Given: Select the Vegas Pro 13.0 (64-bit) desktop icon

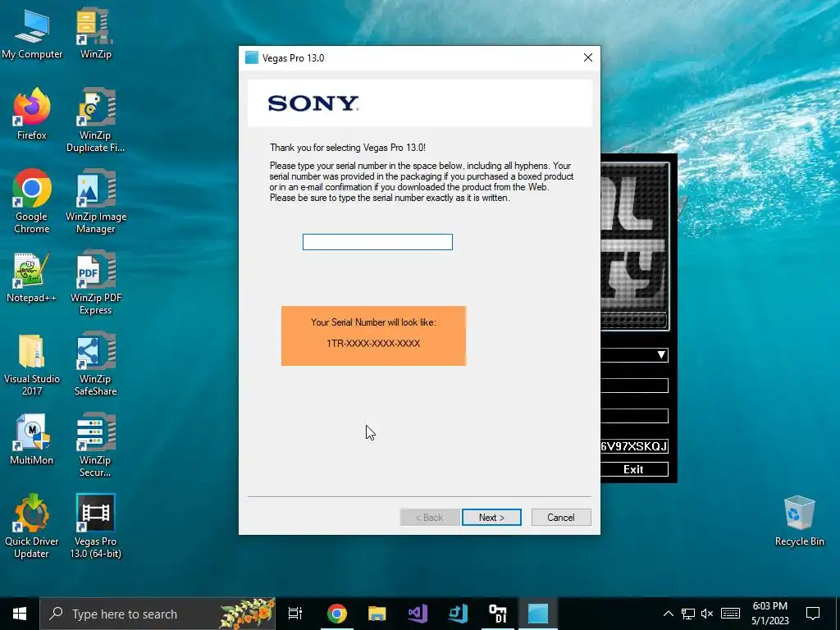Looking at the screenshot, I should click(95, 526).
